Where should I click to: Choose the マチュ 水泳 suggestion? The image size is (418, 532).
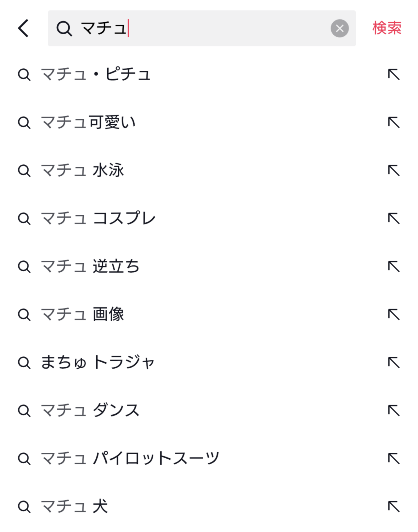coord(83,171)
